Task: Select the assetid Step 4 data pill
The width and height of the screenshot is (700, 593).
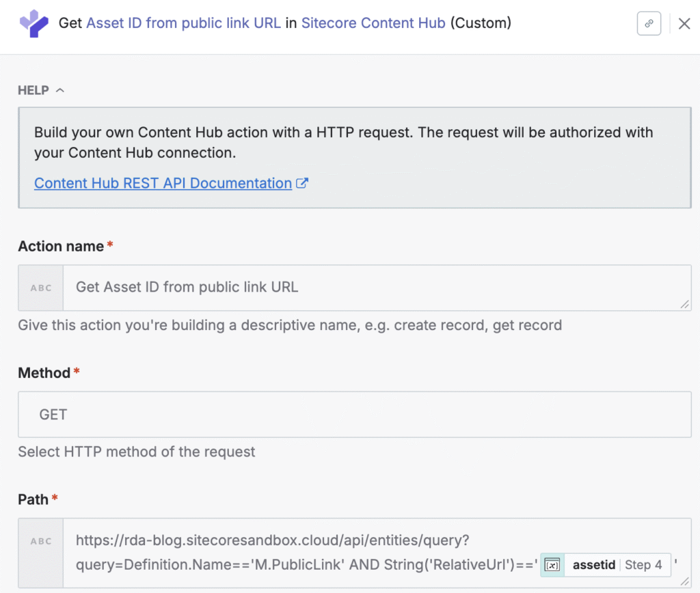Action: pos(606,565)
